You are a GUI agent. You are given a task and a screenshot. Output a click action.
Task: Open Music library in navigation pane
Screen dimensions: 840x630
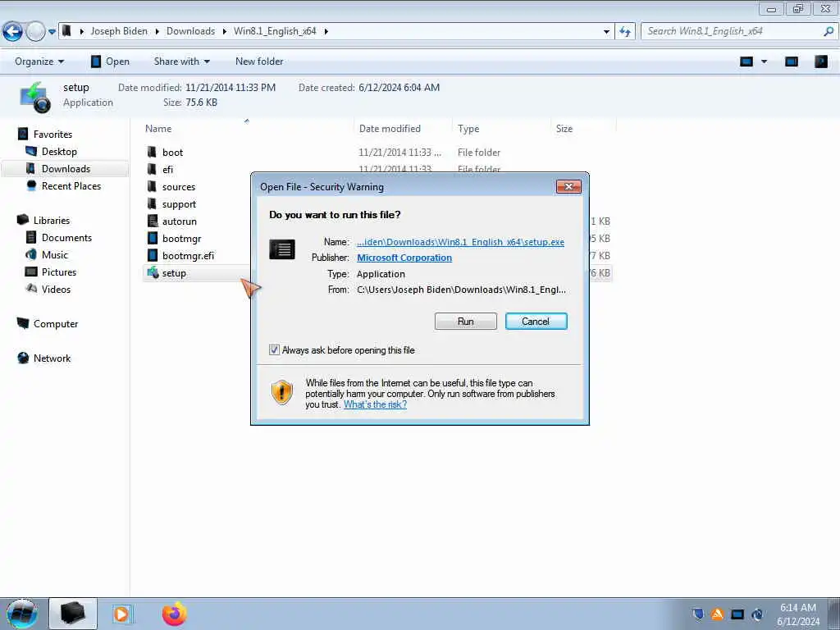pyautogui.click(x=55, y=254)
